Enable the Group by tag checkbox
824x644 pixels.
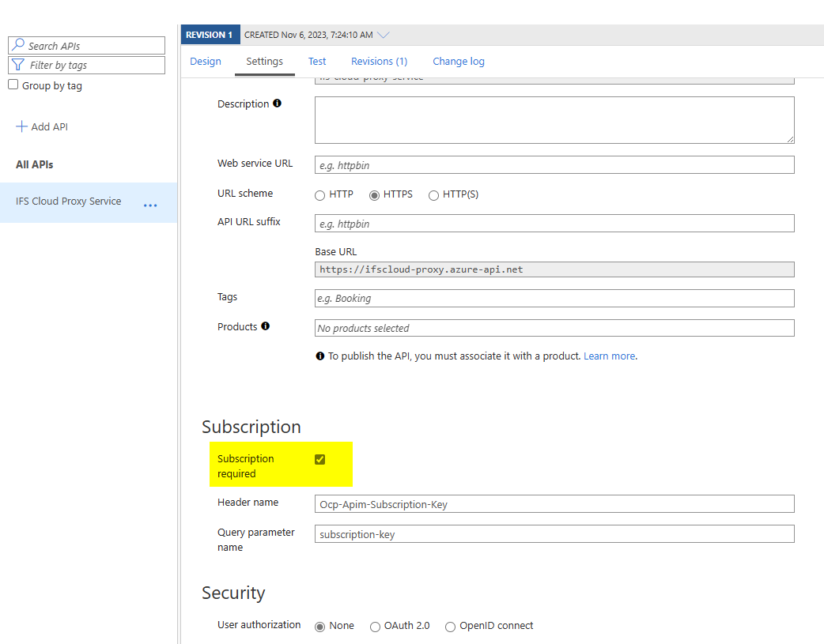click(13, 85)
